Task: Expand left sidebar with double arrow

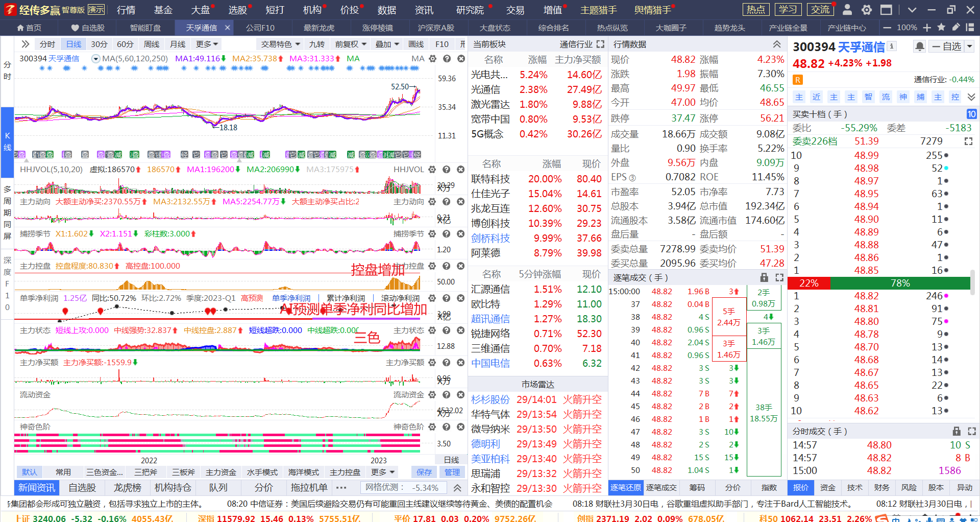Action: [25, 44]
